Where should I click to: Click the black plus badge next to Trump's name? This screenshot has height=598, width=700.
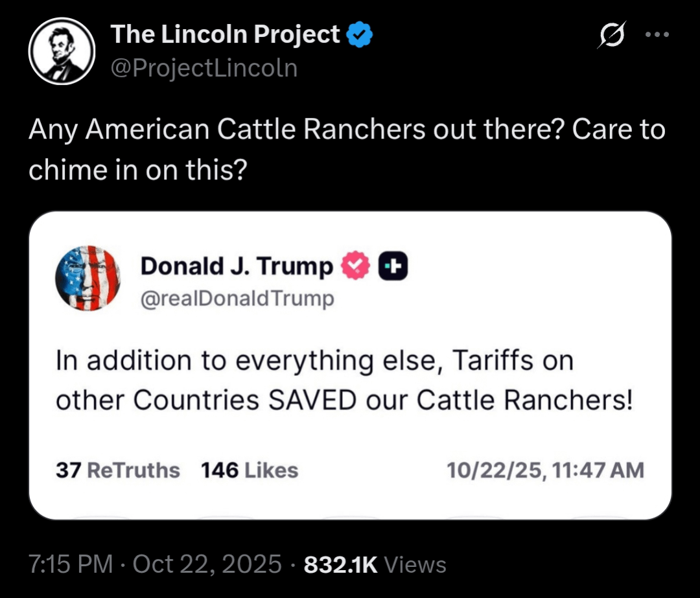pos(393,266)
